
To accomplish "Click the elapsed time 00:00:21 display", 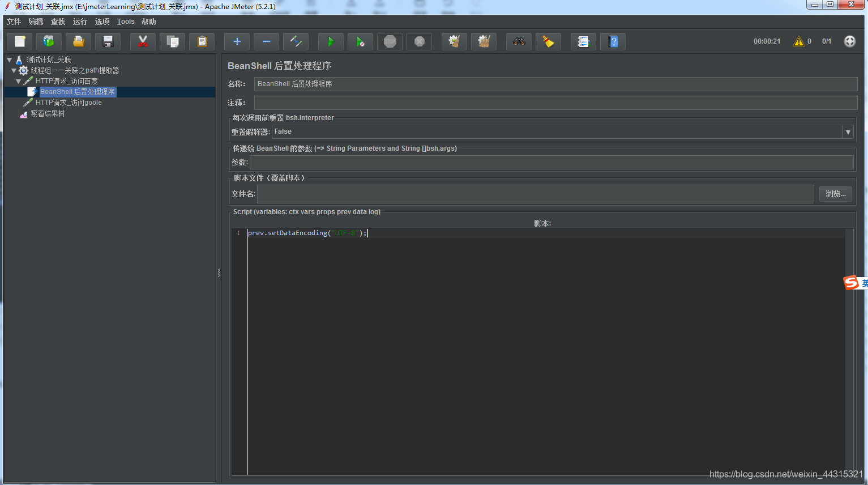I will coord(767,41).
